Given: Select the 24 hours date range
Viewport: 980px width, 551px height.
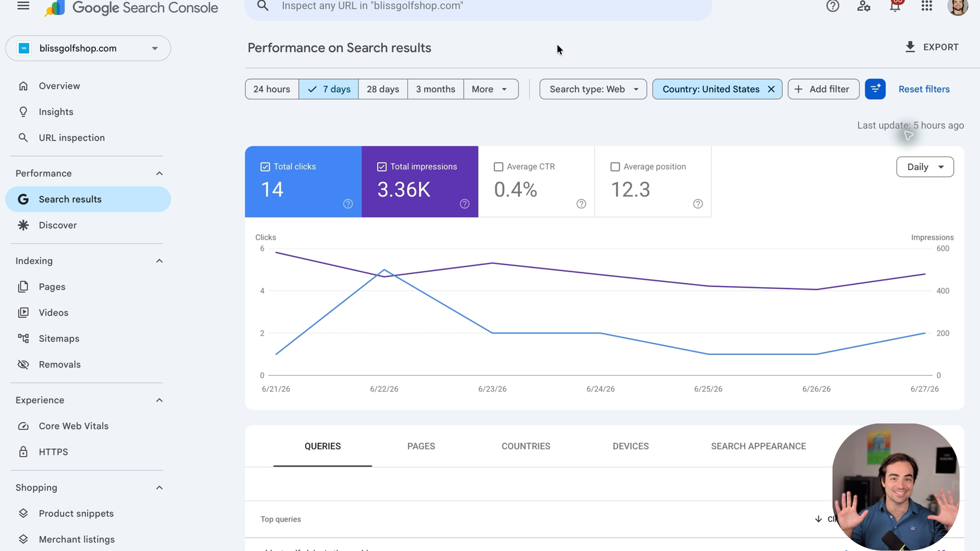Looking at the screenshot, I should [x=272, y=89].
